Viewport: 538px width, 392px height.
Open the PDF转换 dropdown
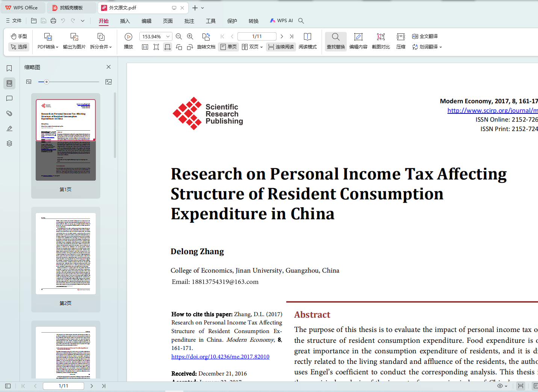tap(48, 47)
